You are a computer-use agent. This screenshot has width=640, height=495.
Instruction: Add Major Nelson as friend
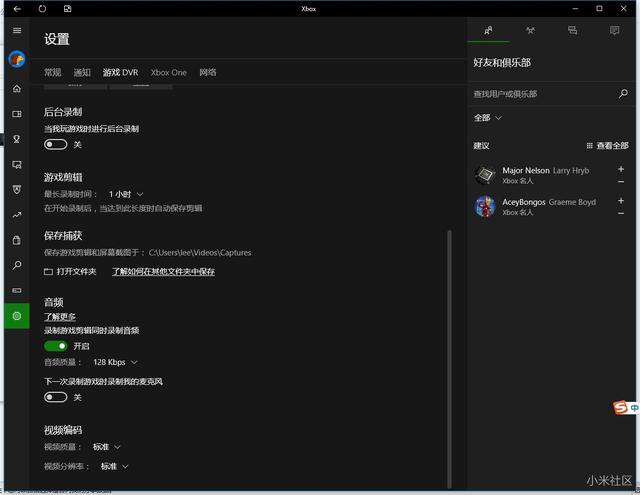click(621, 169)
